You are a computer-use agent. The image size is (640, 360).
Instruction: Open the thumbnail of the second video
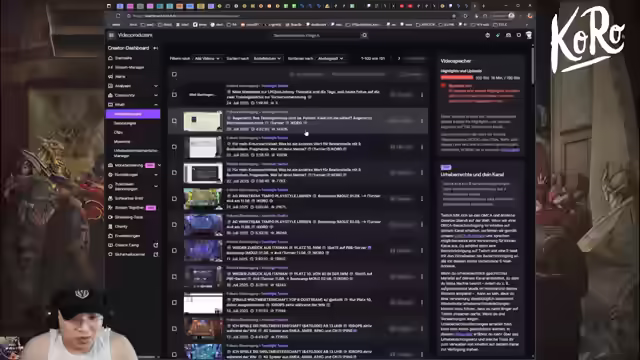203,121
